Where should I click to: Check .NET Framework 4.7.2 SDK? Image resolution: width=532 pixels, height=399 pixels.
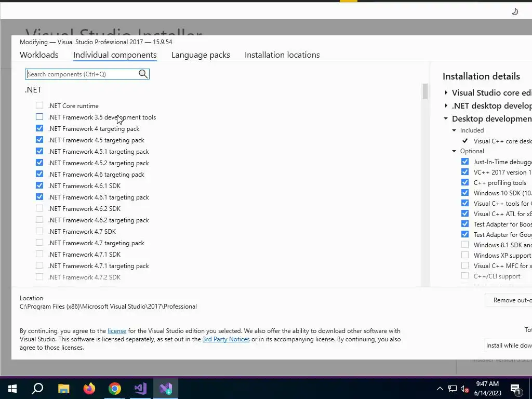(x=39, y=277)
